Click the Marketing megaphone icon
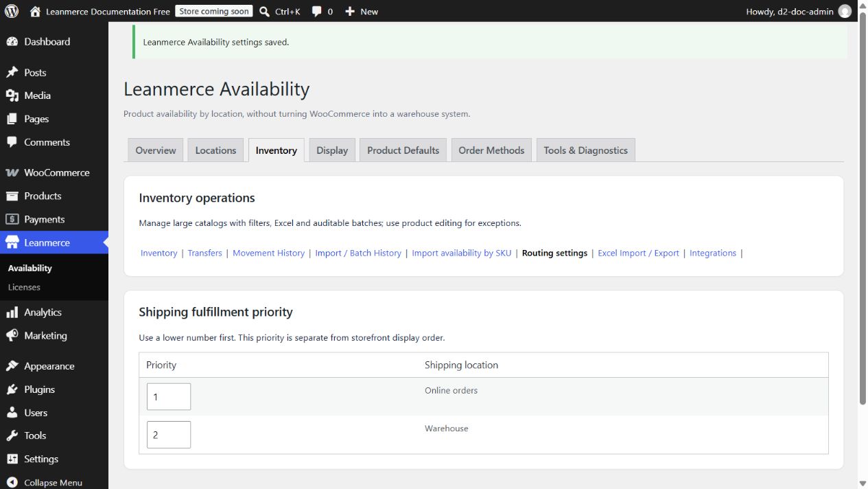Viewport: 868px width, 489px height. 12,336
